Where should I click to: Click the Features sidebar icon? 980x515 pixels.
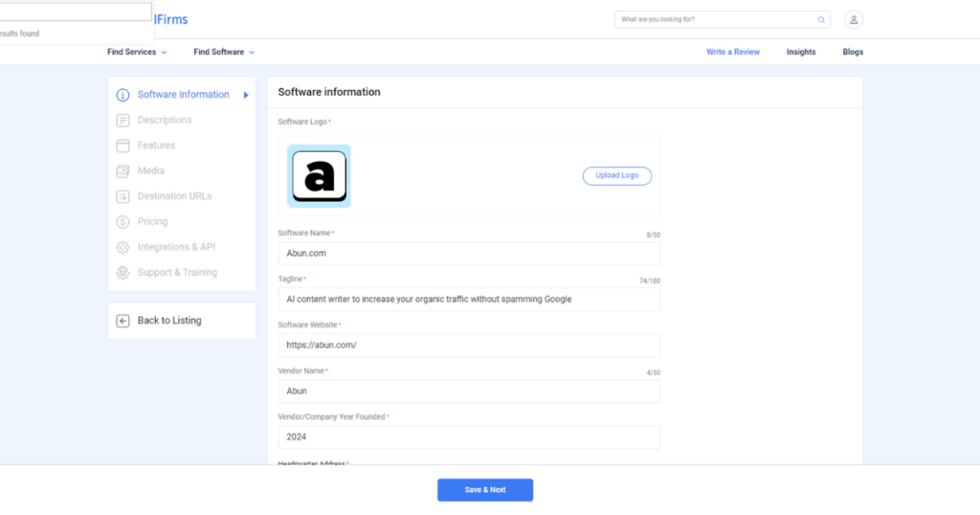click(122, 146)
